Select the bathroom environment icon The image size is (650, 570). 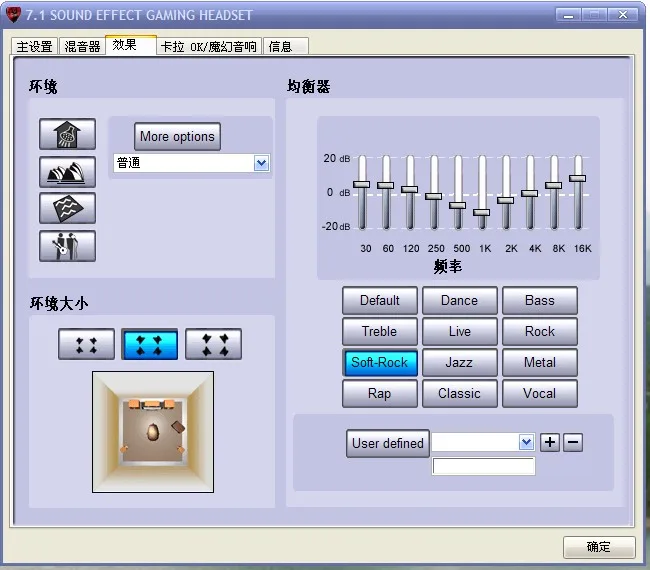(67, 134)
